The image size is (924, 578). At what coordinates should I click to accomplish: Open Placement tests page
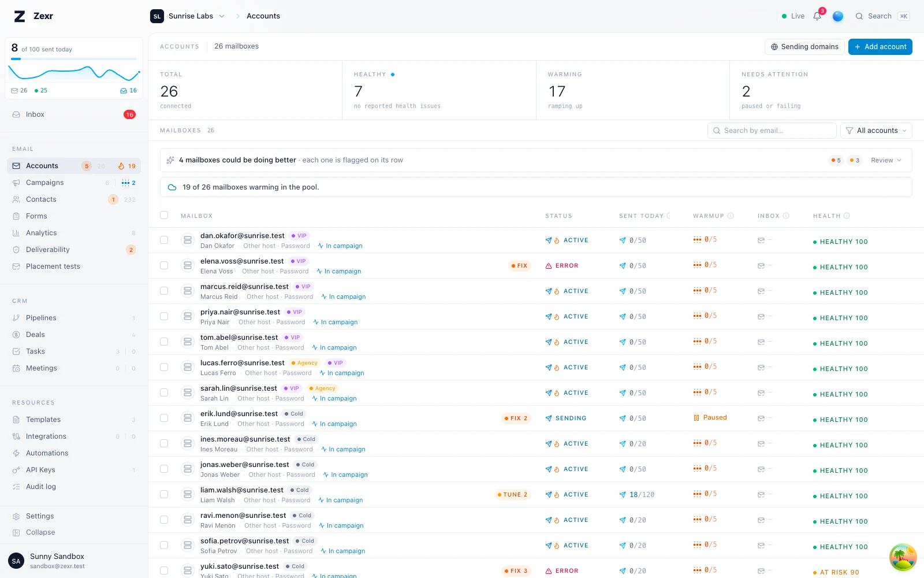[74, 266]
